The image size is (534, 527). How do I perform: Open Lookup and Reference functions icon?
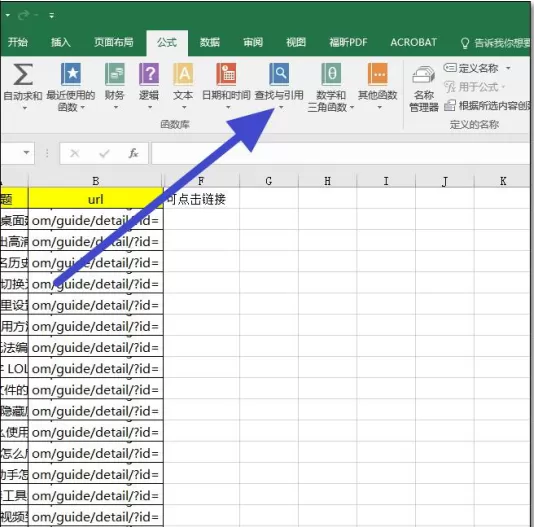click(279, 74)
